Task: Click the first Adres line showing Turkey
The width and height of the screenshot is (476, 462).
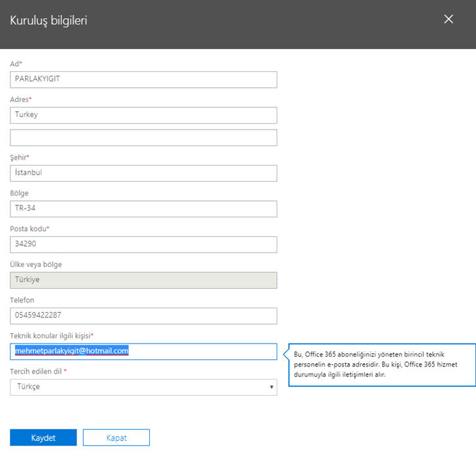Action: [143, 115]
